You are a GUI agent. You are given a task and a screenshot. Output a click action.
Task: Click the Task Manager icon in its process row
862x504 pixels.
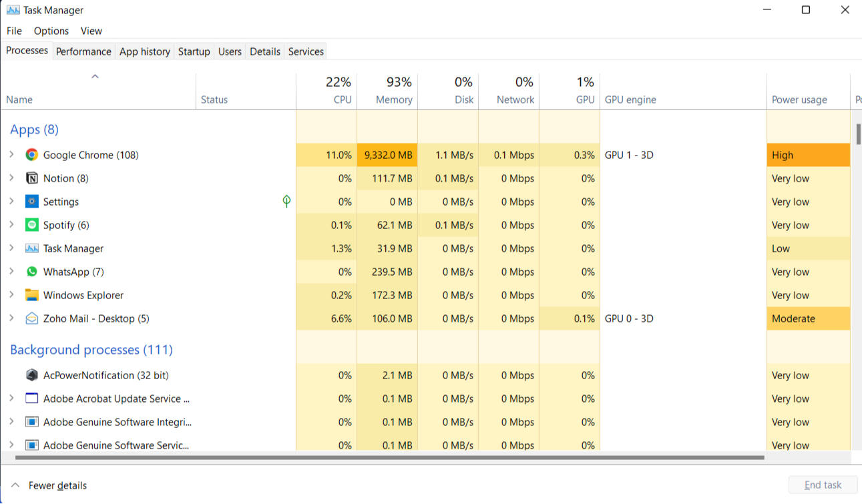[31, 248]
